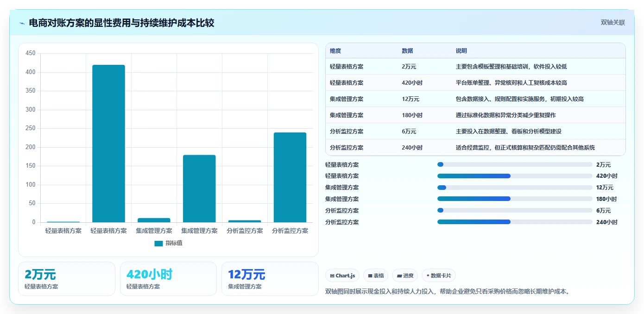This screenshot has height=314, width=644.
Task: Click the lightning icon beside the page title
Action: click(22, 23)
